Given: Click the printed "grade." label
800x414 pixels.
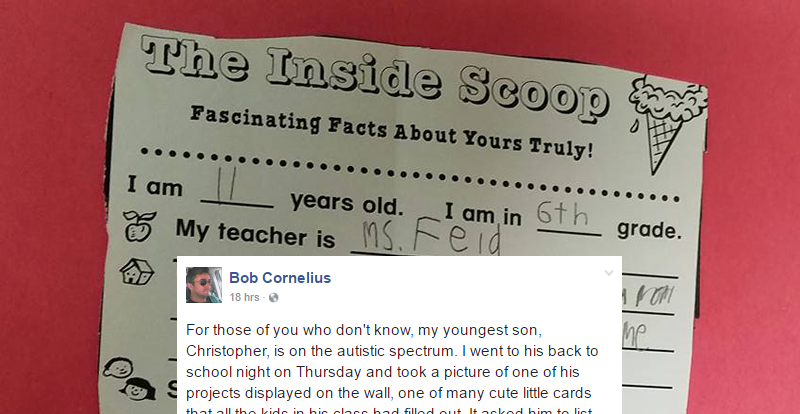Looking at the screenshot, I should (648, 229).
